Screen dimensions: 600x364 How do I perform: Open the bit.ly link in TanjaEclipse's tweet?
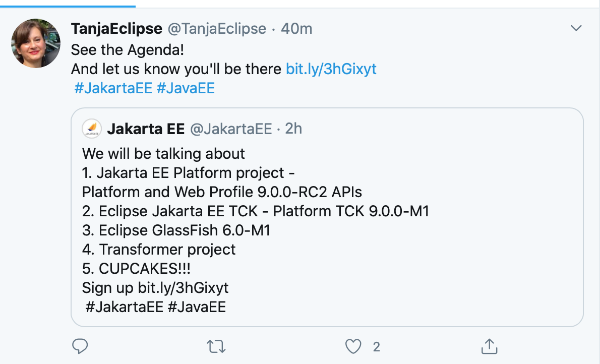[331, 69]
